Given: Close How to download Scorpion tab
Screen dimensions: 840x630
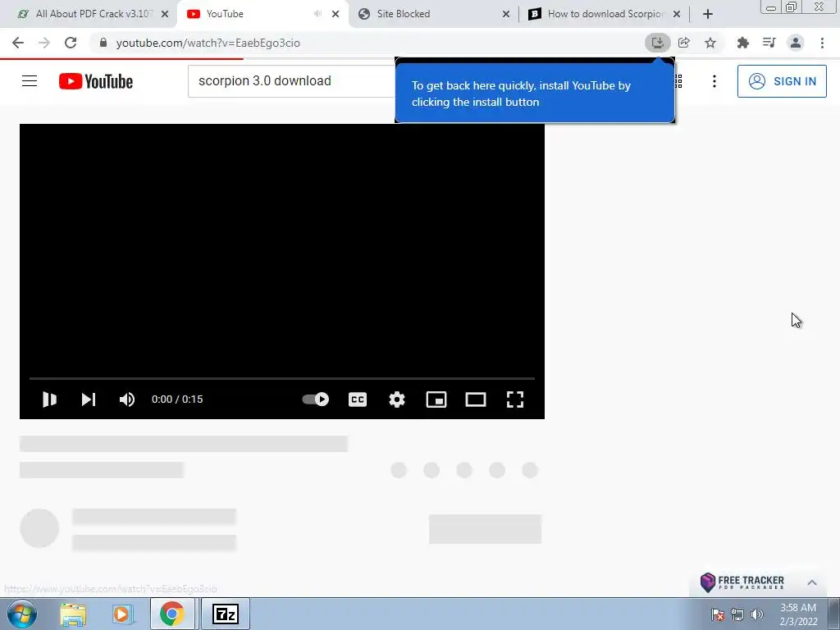Looking at the screenshot, I should click(x=677, y=14).
